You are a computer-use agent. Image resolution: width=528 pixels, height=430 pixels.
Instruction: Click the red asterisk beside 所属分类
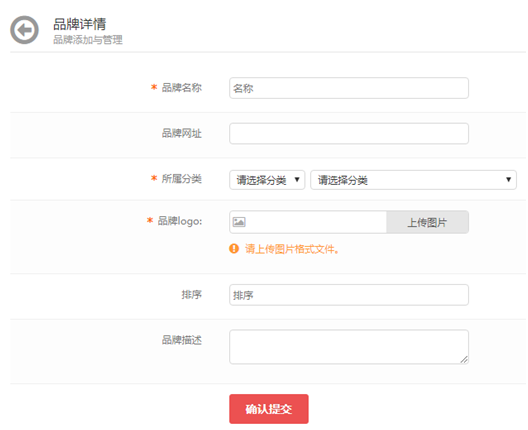tap(154, 178)
